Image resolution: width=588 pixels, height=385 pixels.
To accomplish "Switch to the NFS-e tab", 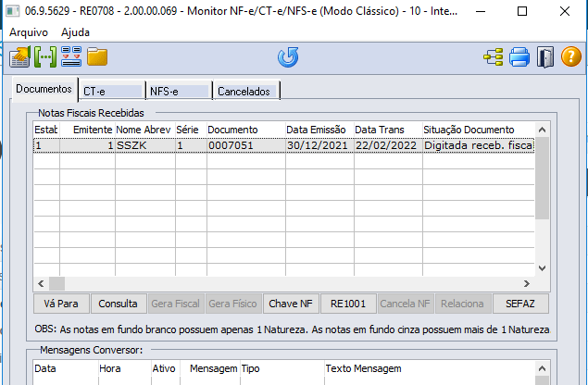I will pos(177,91).
